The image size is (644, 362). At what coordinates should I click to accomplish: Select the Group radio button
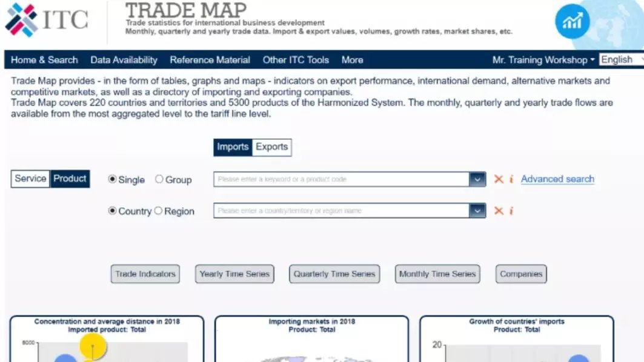pos(159,179)
